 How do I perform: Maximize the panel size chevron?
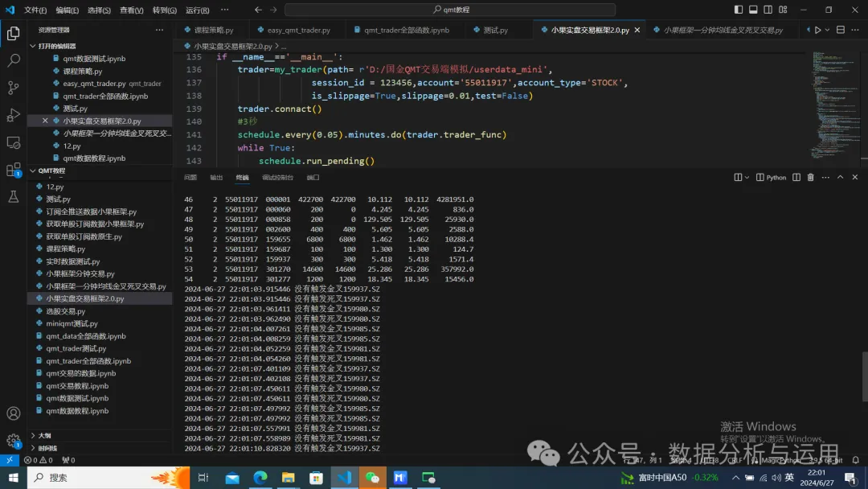point(841,177)
